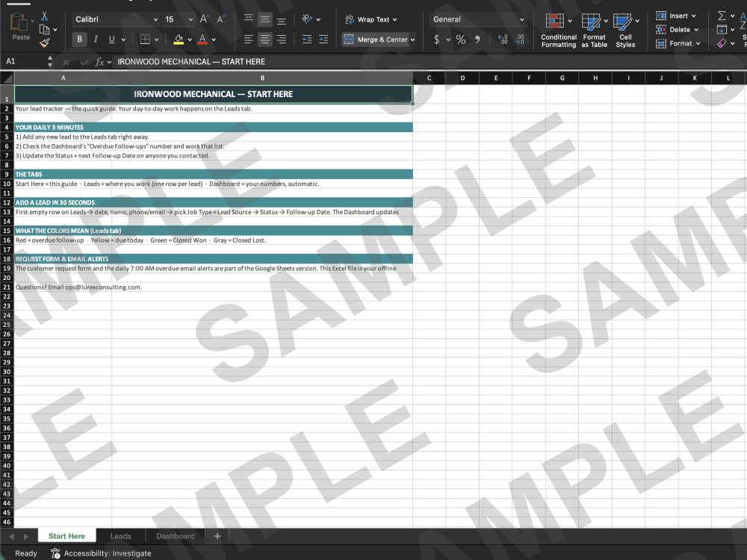The width and height of the screenshot is (747, 560).
Task: Open General number format dropdown
Action: (522, 19)
